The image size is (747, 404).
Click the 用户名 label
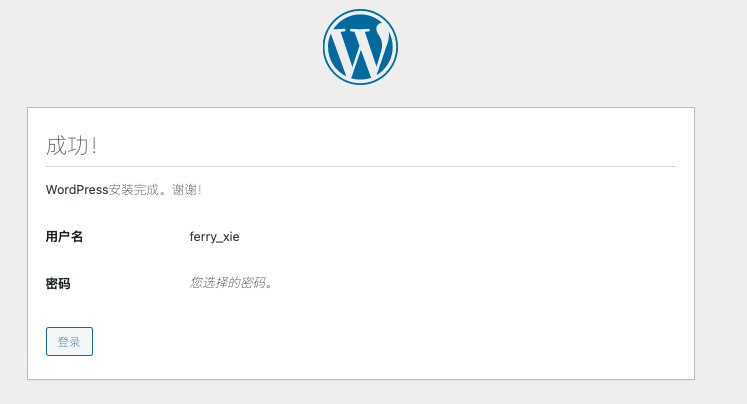(x=64, y=237)
